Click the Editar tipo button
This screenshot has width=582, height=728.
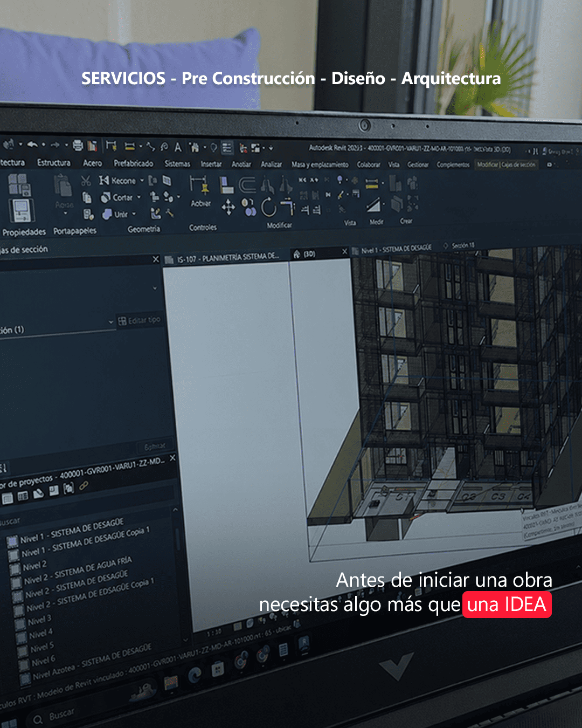(139, 320)
